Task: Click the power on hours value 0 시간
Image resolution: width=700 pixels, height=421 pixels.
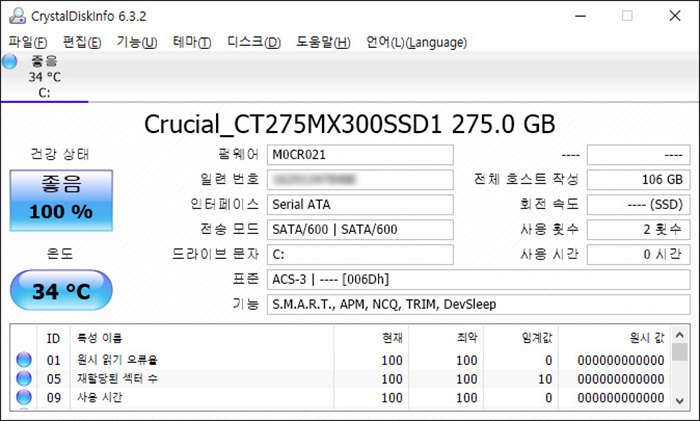Action: [x=638, y=254]
